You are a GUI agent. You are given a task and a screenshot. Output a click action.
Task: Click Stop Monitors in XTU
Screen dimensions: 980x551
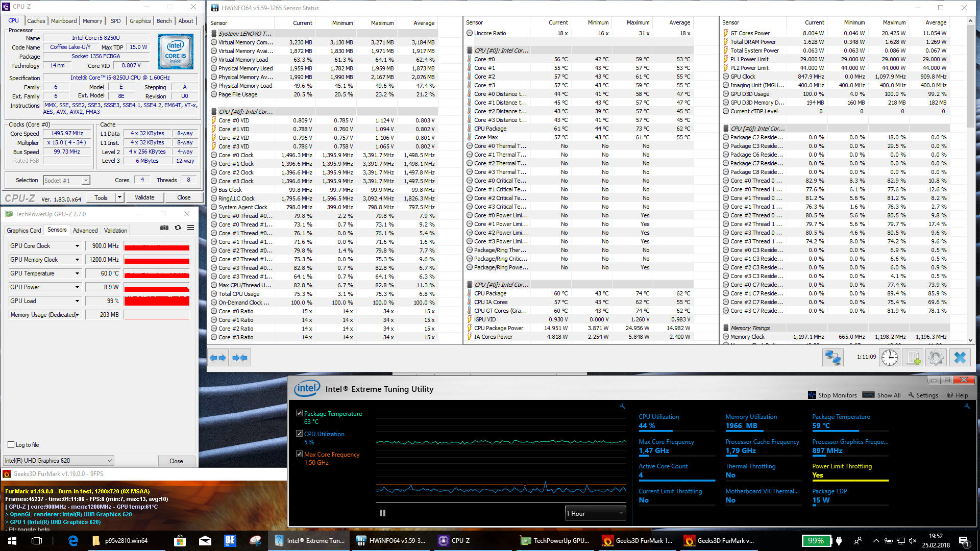[832, 395]
